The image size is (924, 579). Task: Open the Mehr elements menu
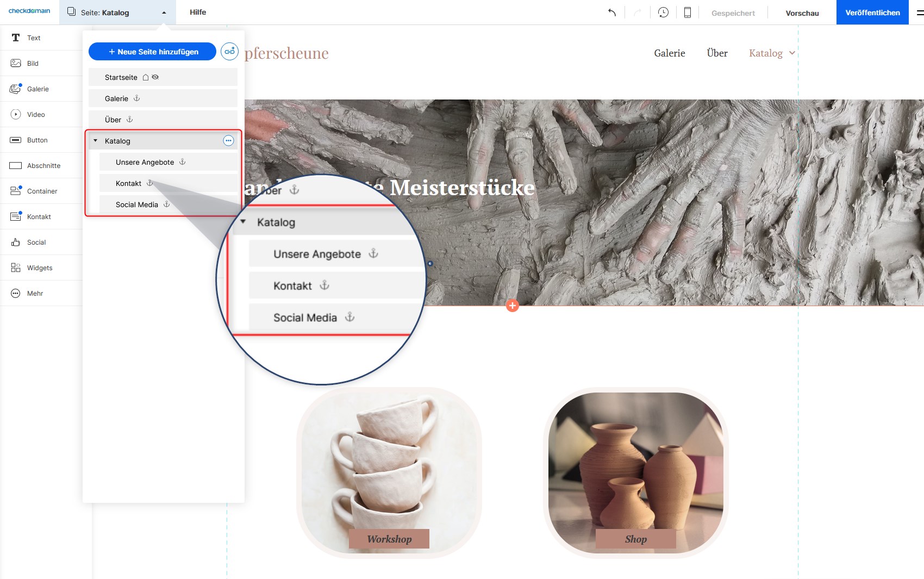click(x=35, y=294)
